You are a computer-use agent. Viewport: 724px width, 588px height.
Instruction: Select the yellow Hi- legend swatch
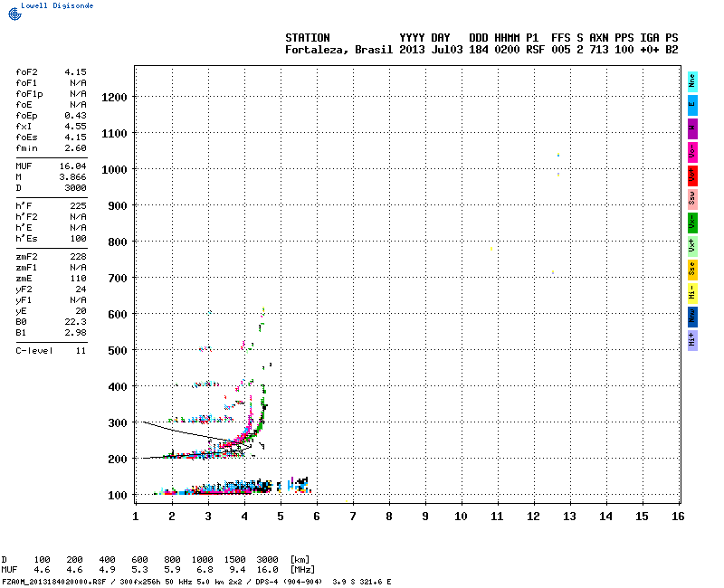pos(692,293)
